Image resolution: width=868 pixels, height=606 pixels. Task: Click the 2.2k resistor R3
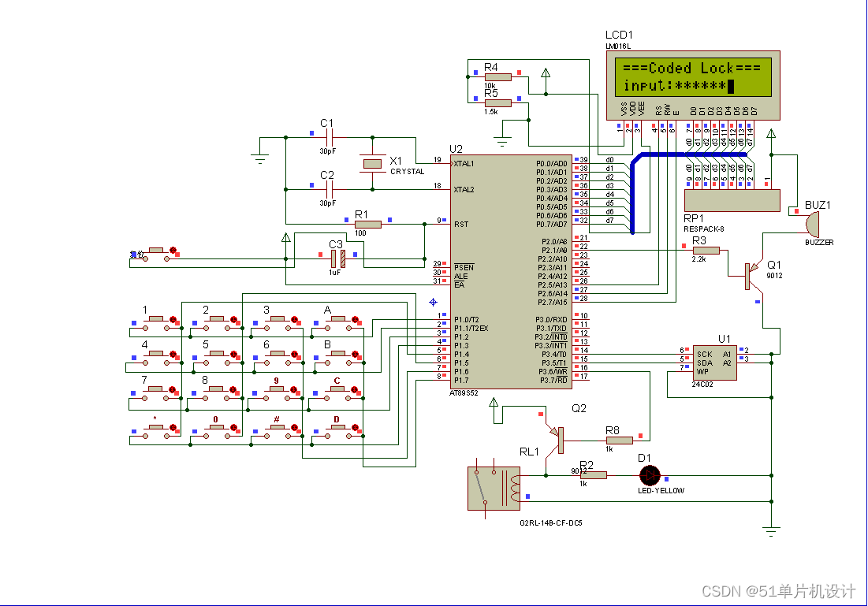706,251
